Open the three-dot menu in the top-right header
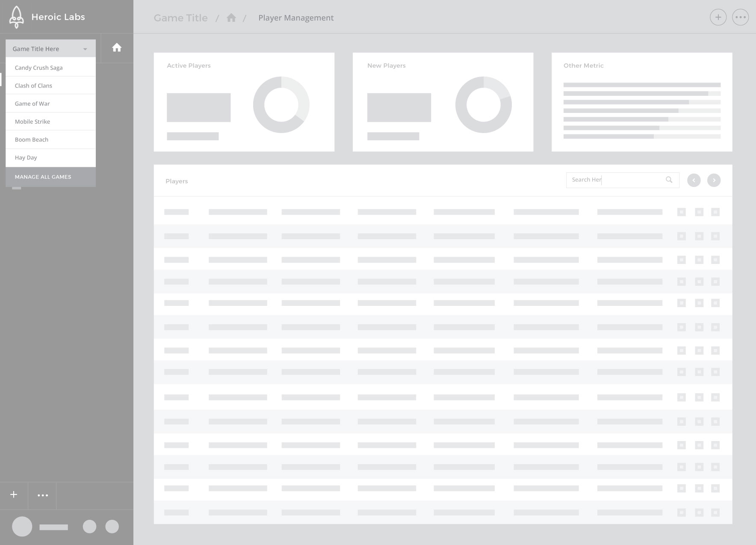The height and width of the screenshot is (545, 756). (x=740, y=18)
